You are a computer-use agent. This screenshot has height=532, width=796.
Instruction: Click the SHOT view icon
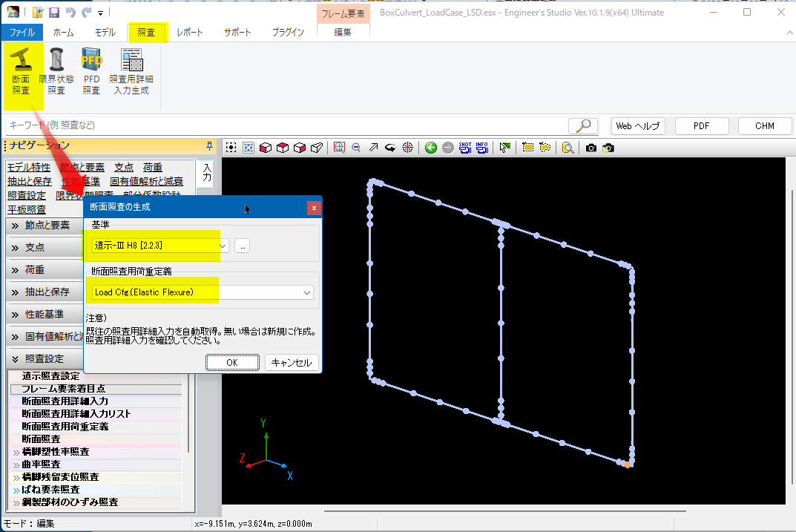(x=465, y=148)
